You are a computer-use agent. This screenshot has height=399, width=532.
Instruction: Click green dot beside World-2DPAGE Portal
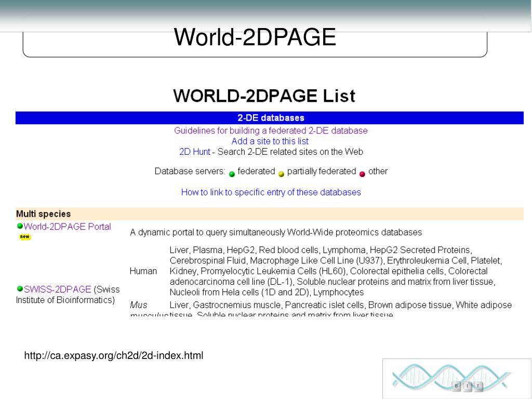click(20, 226)
